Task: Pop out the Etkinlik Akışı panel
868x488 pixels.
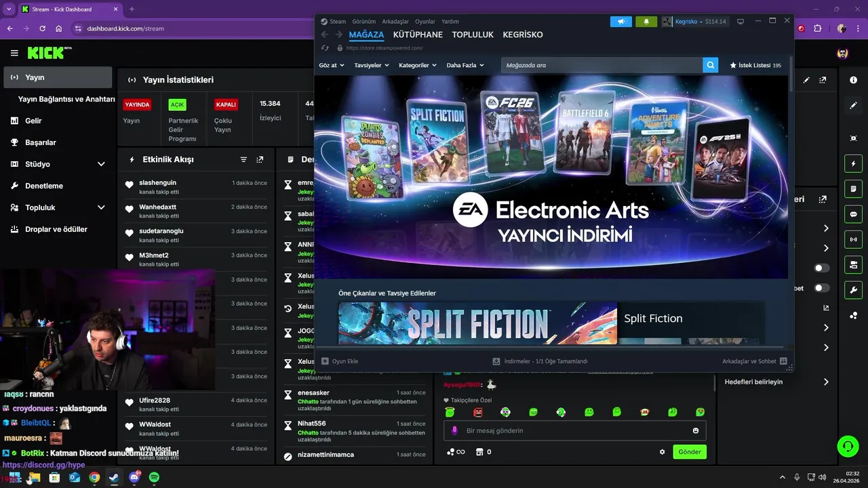Action: [260, 160]
